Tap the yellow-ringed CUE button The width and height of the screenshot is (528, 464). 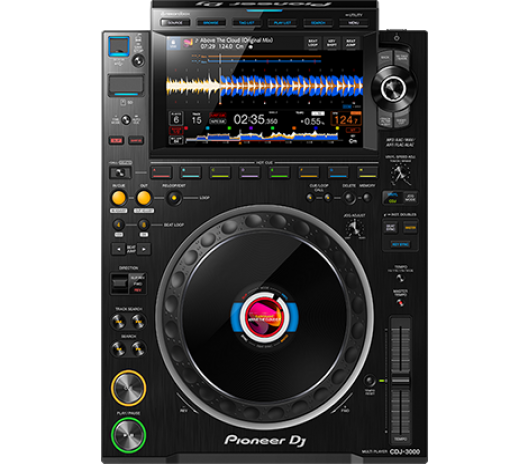coord(128,388)
